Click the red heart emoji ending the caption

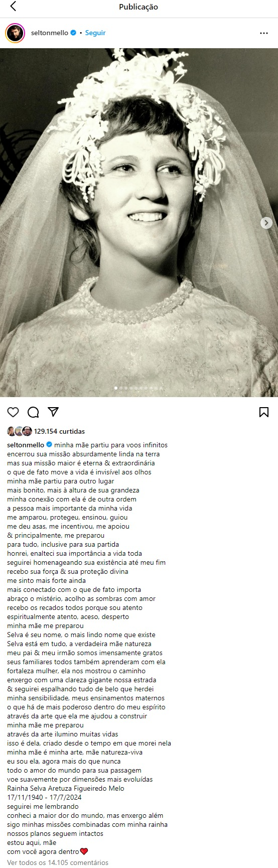pyautogui.click(x=84, y=851)
